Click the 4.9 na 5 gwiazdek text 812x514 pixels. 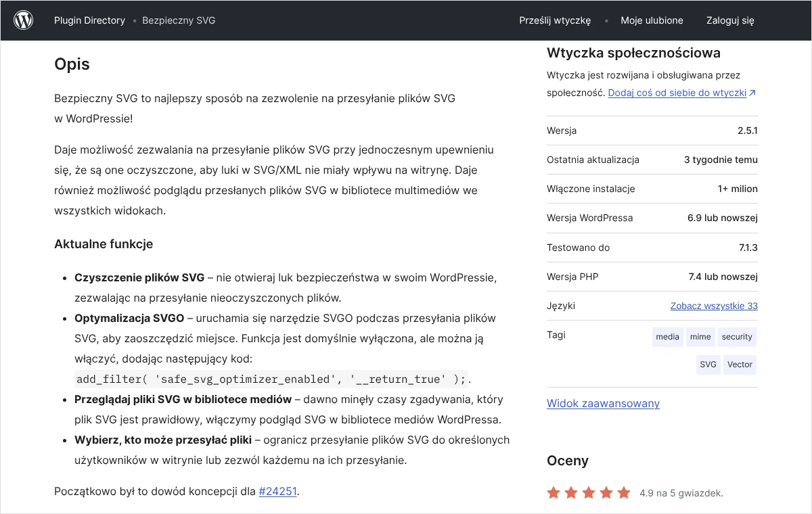681,493
